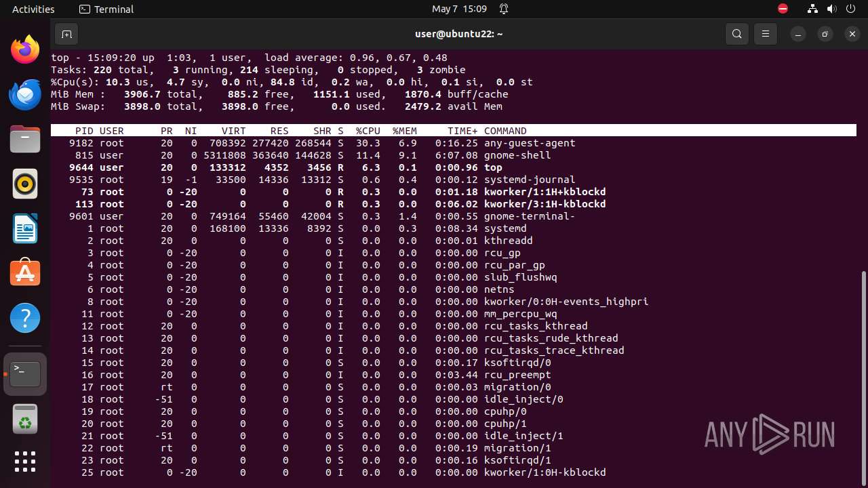Click the gnome-terminal- process text
The width and height of the screenshot is (868, 488).
point(530,216)
